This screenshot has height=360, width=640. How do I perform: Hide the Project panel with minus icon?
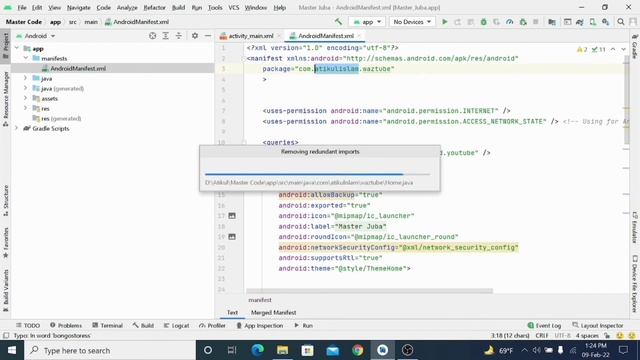click(208, 36)
